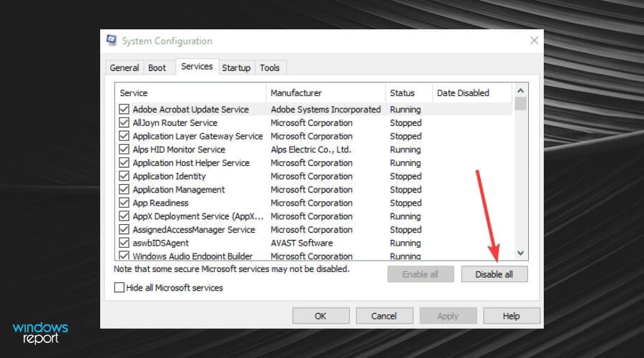644x358 pixels.
Task: Click the System Configuration title bar icon
Action: (x=112, y=41)
